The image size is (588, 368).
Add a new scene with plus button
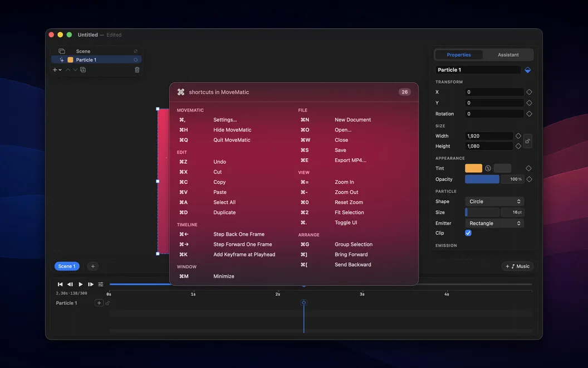[x=92, y=266]
